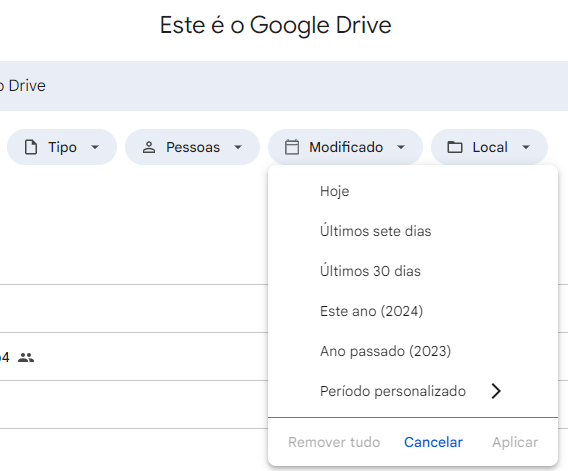
Task: Click the Local filter label
Action: [x=490, y=147]
